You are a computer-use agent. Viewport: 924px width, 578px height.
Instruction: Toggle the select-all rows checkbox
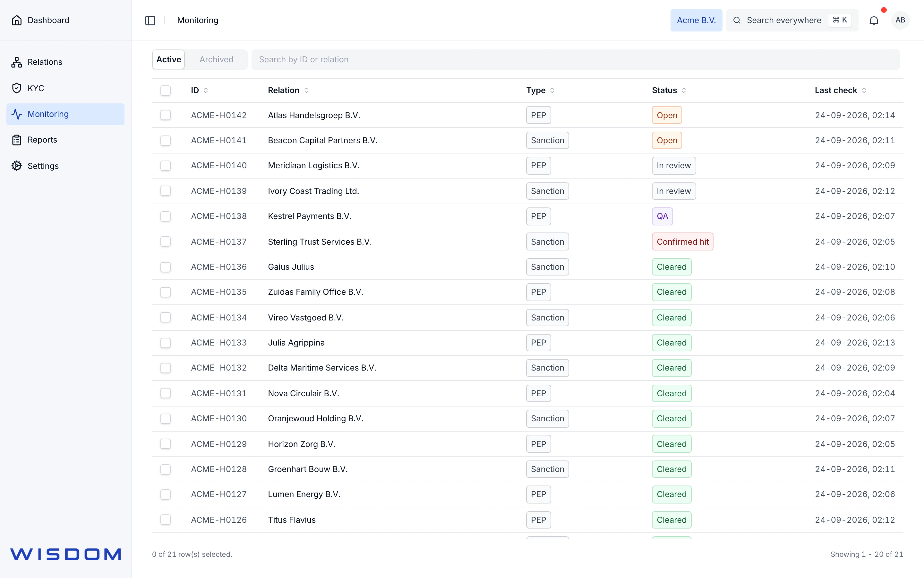pos(165,90)
